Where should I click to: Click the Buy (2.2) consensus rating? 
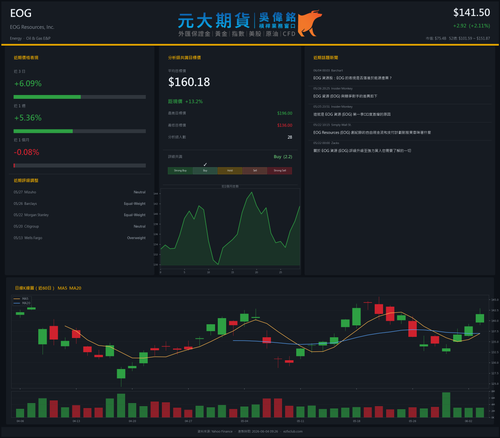click(x=283, y=157)
